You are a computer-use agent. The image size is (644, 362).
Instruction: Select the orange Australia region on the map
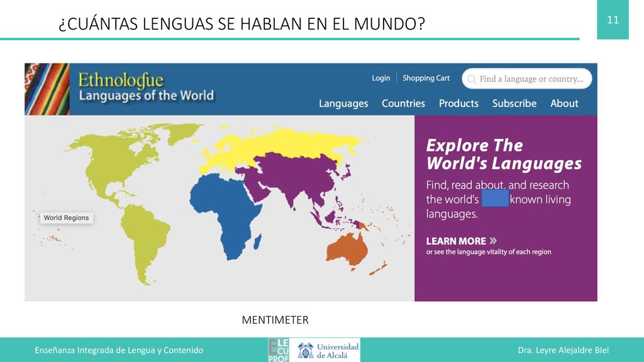(x=348, y=250)
